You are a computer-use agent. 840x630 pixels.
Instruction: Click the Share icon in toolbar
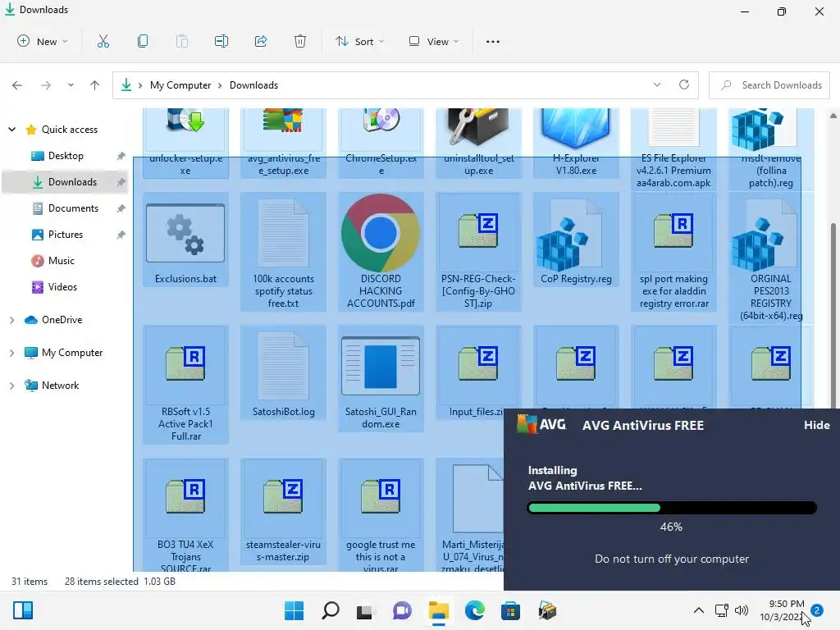[x=261, y=41]
